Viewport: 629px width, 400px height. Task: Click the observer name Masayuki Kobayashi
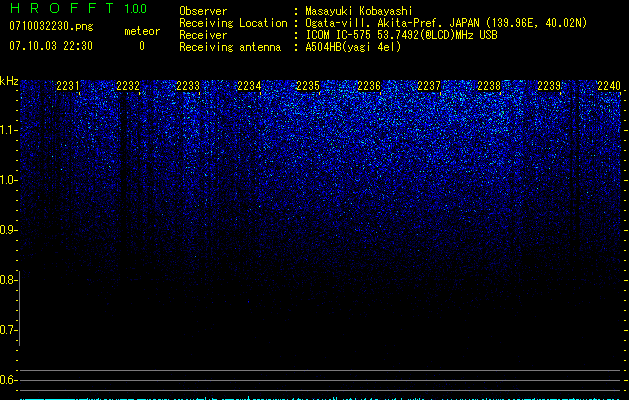click(x=359, y=11)
